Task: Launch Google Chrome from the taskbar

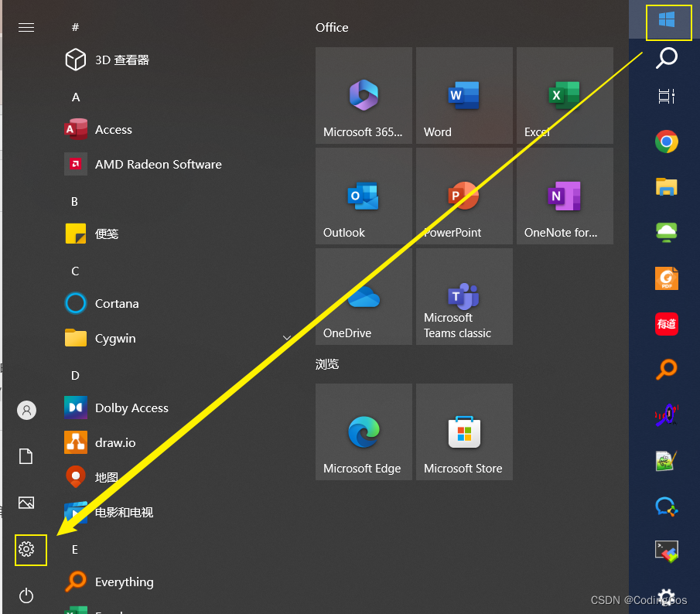Action: (667, 142)
